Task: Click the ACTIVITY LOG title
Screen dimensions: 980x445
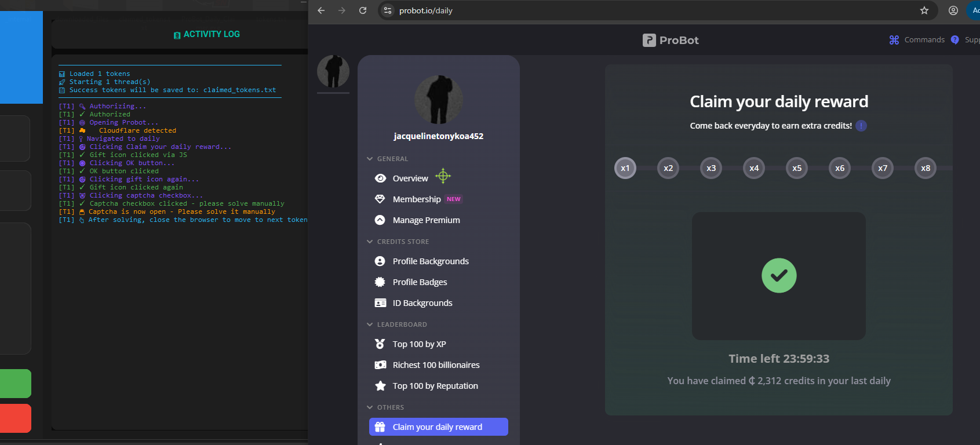Action: coord(212,34)
